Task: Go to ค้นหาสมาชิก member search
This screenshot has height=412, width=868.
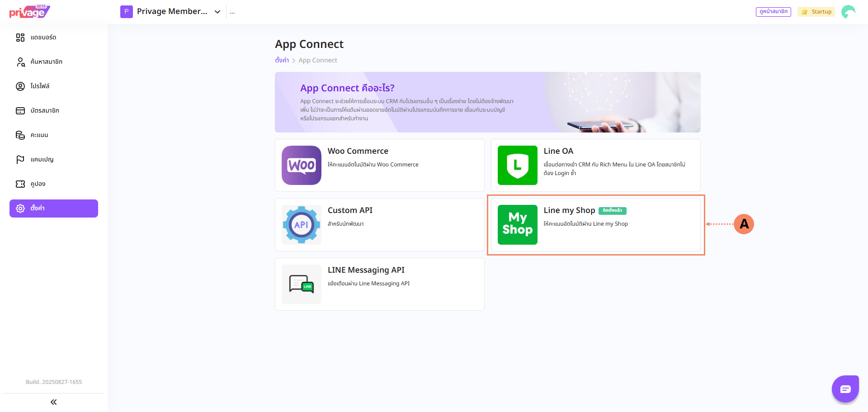Action: point(46,62)
